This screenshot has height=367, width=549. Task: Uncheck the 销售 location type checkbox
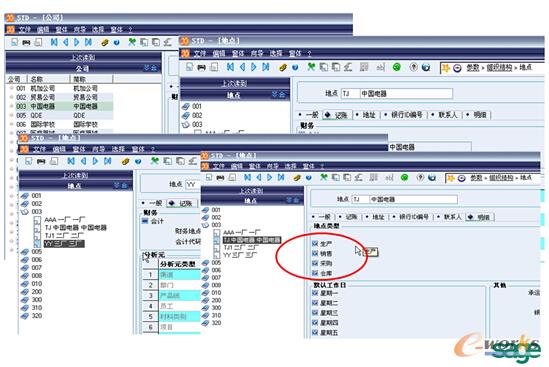315,253
